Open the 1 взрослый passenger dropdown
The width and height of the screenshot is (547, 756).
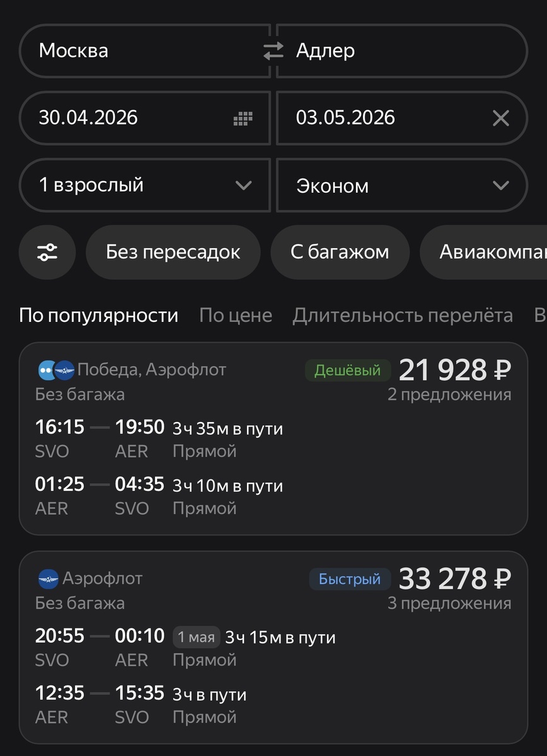145,185
